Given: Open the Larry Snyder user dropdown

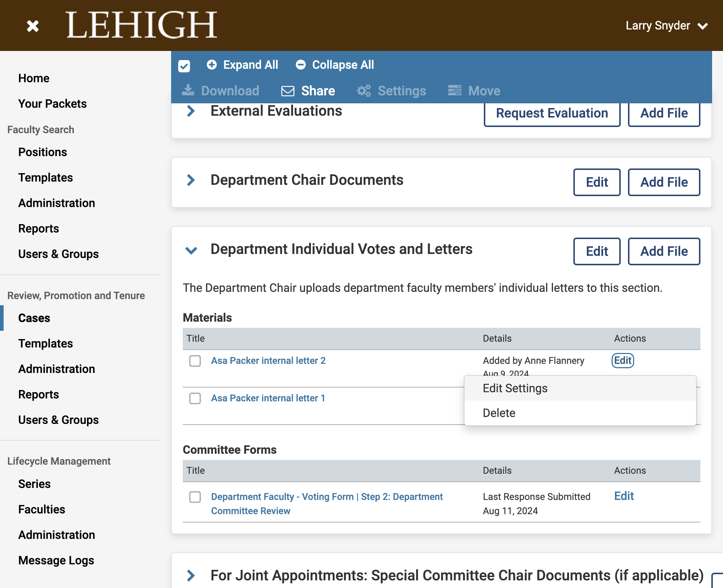Looking at the screenshot, I should 667,26.
